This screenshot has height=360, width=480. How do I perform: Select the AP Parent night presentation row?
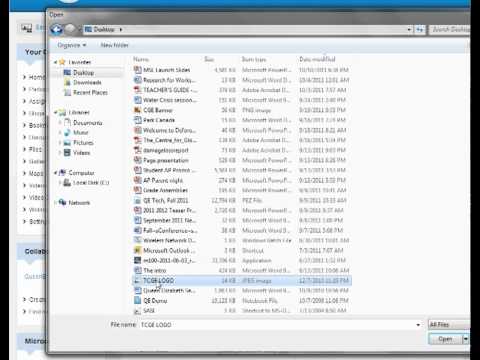tap(241, 180)
